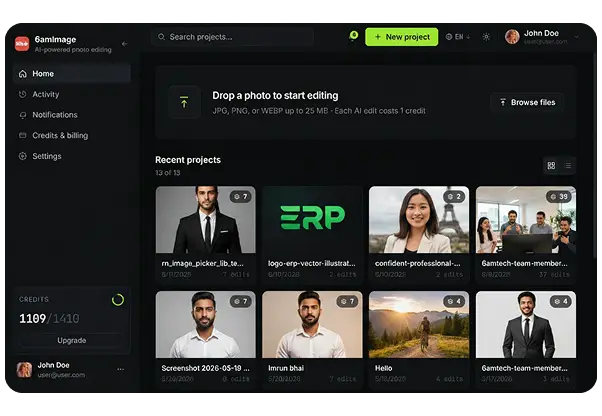Click the Home house icon
This screenshot has width=602, height=416.
(23, 73)
